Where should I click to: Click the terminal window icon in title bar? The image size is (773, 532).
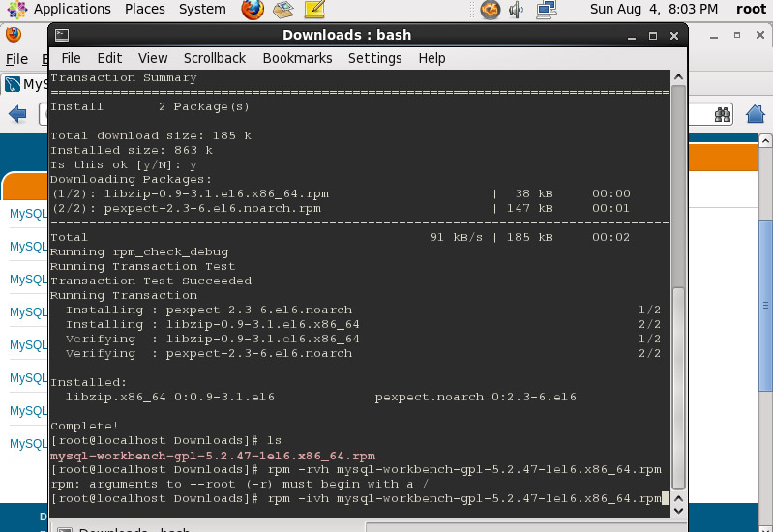62,35
